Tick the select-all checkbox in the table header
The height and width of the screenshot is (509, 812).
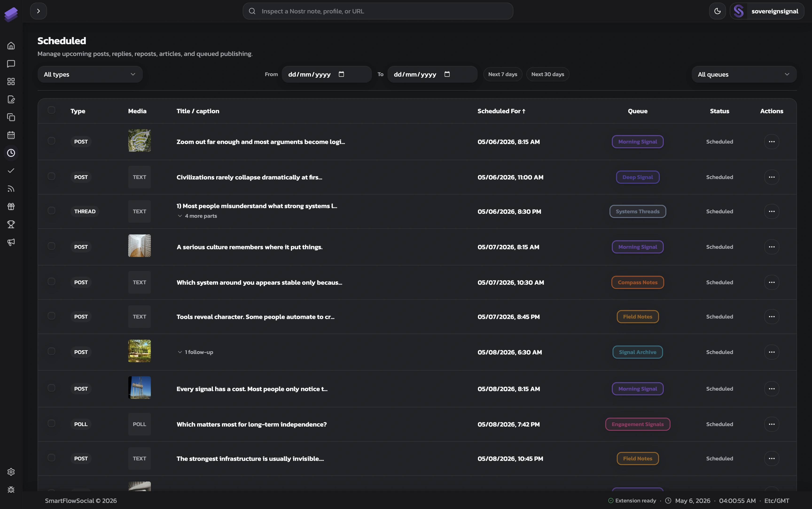(51, 110)
